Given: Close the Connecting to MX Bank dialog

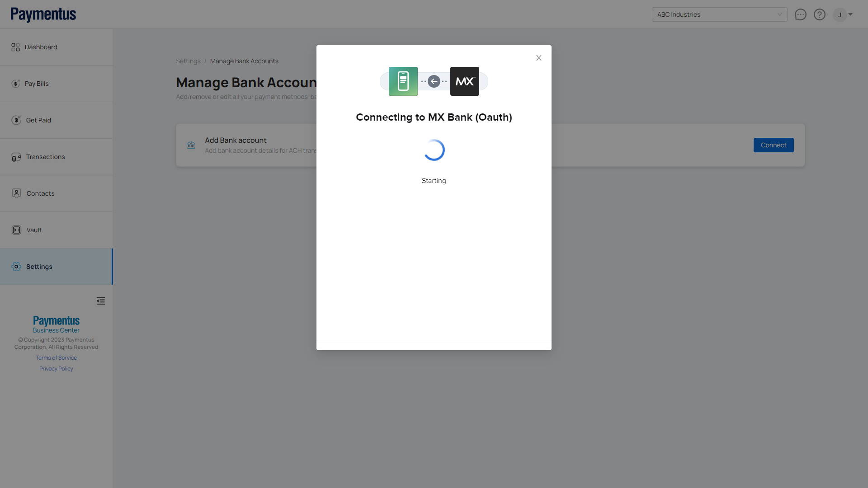Looking at the screenshot, I should click(538, 58).
